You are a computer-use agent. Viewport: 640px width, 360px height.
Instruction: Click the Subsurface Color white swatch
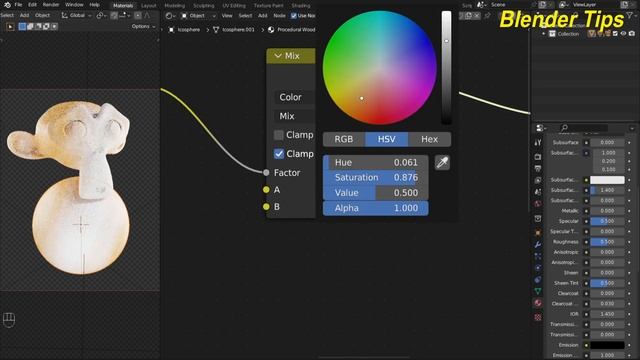pos(607,180)
